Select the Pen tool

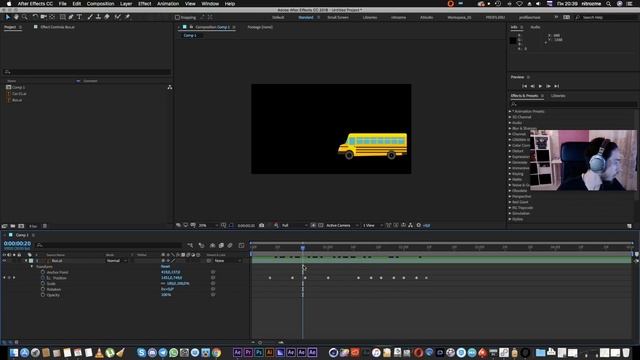[71, 17]
